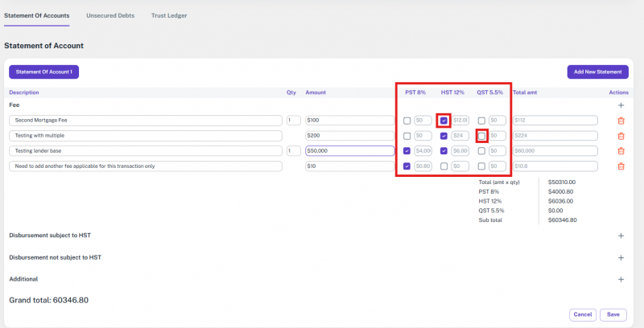The width and height of the screenshot is (644, 328).
Task: Click the $50,000 amount input field
Action: point(349,151)
